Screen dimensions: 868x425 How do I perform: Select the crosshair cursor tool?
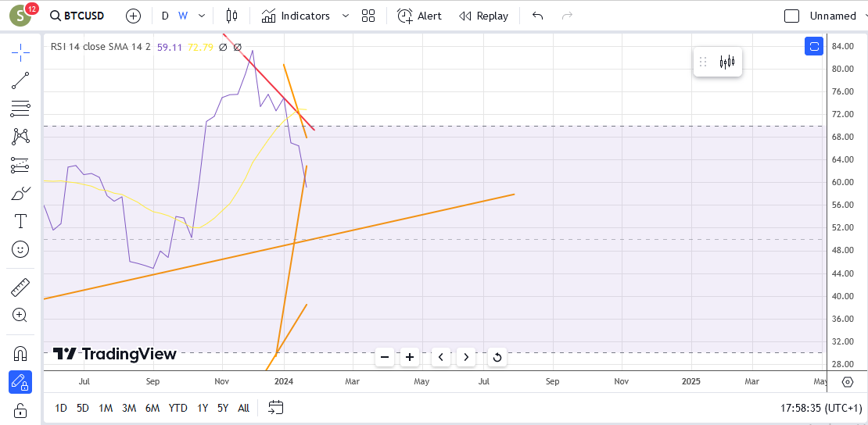tap(20, 52)
